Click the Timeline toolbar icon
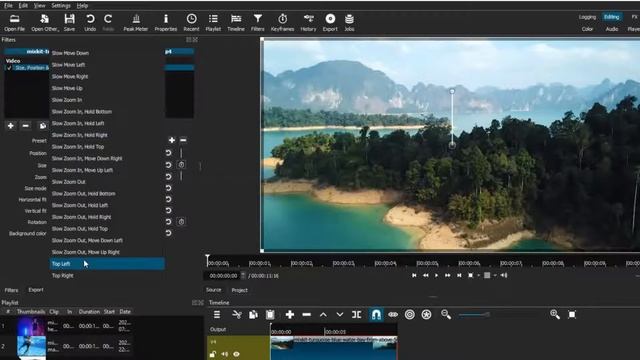The width and height of the screenshot is (640, 360). pyautogui.click(x=236, y=22)
